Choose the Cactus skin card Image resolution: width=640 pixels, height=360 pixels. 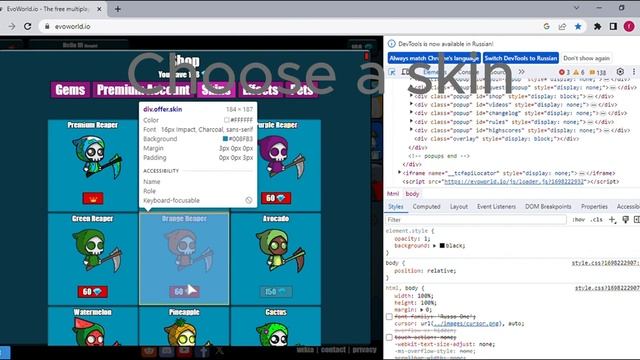(276, 327)
